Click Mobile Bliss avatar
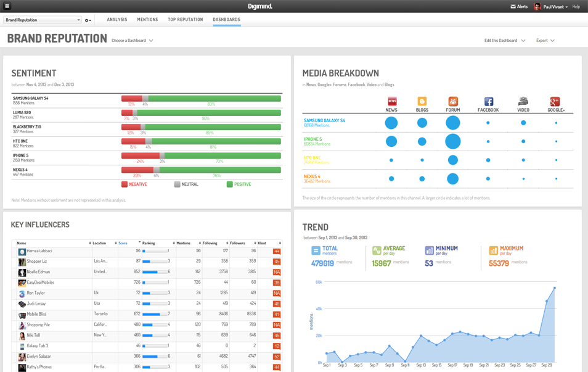588x372 pixels. click(x=22, y=315)
